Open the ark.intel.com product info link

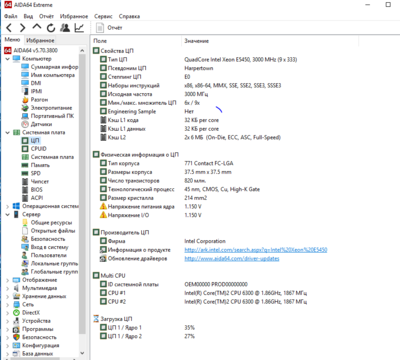[256, 250]
